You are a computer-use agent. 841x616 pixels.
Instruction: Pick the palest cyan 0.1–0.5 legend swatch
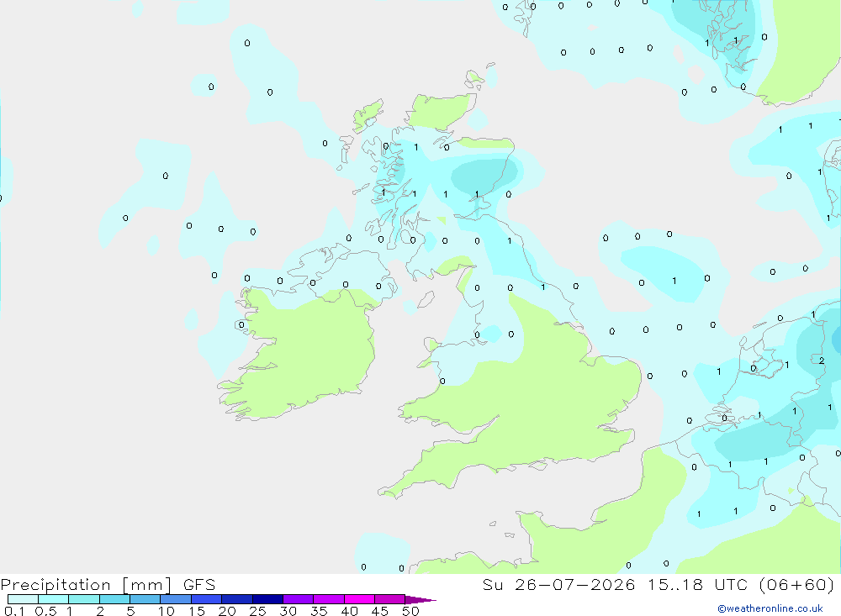point(23,599)
